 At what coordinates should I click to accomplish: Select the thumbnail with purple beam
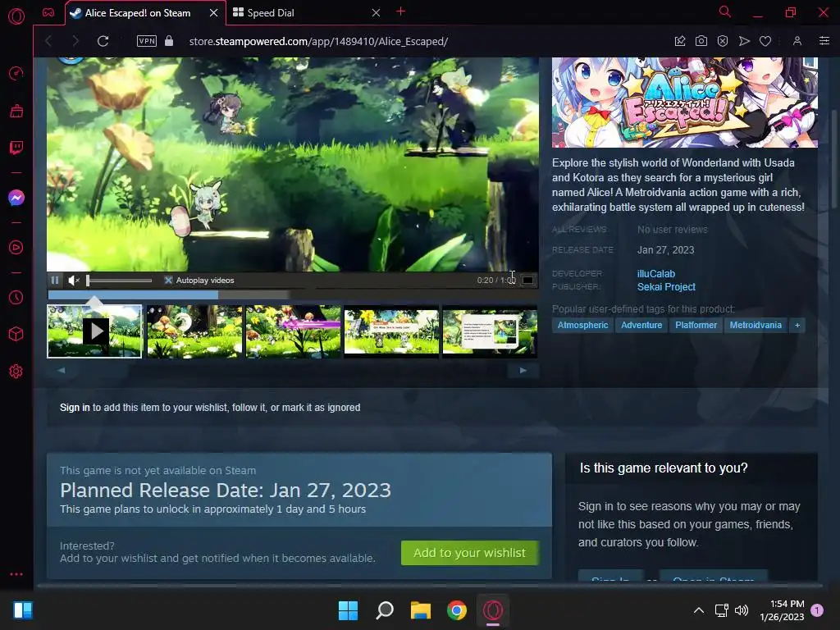[293, 331]
